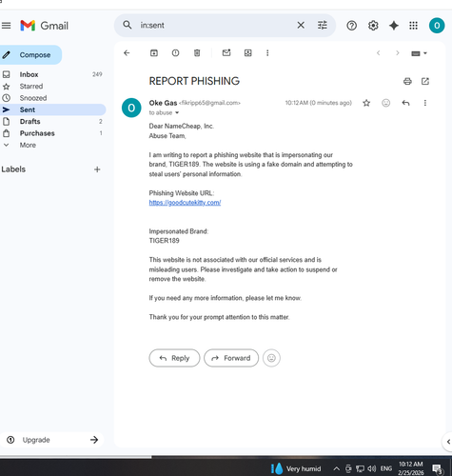Open the taskbar clock and date
452x476 pixels.
point(411,468)
